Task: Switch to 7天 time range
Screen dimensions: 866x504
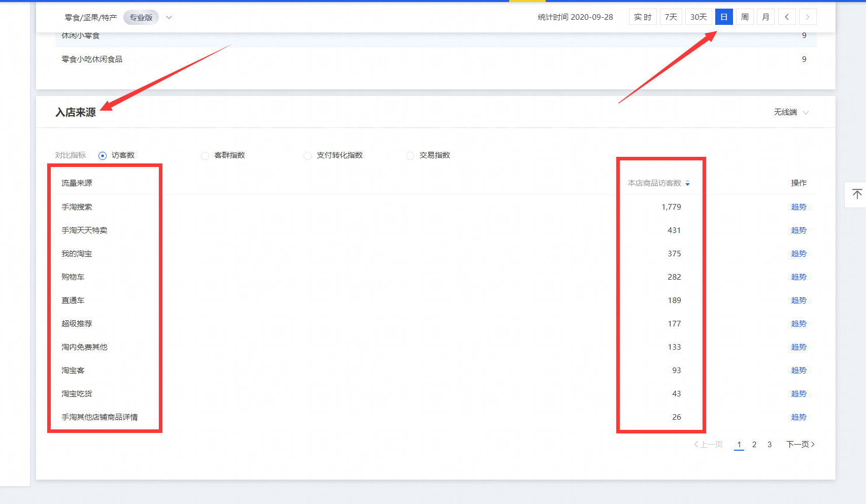Action: (671, 17)
